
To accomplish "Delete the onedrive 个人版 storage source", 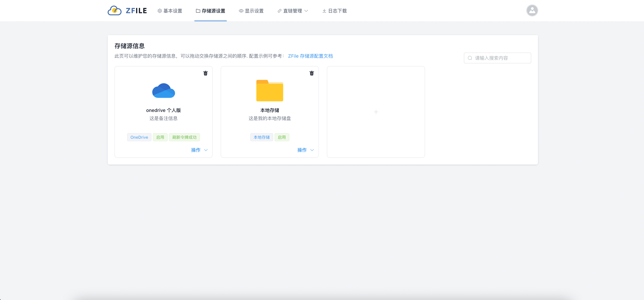I will pos(205,73).
